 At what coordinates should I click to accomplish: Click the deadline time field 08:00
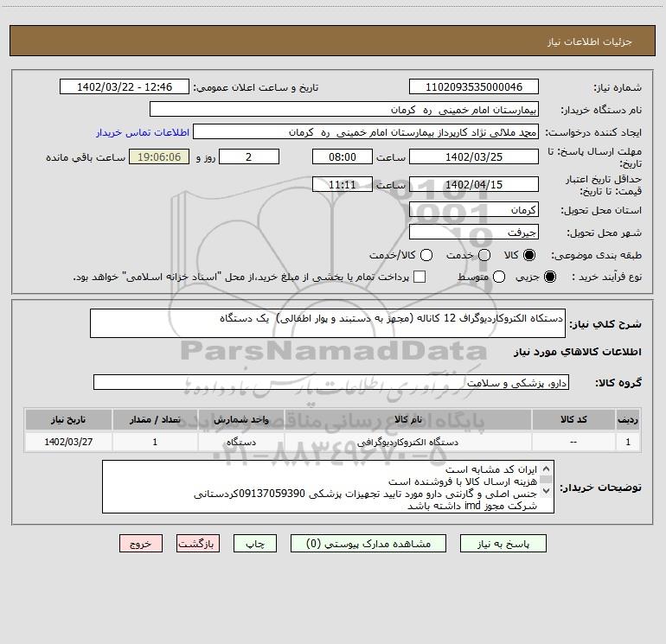point(343,156)
